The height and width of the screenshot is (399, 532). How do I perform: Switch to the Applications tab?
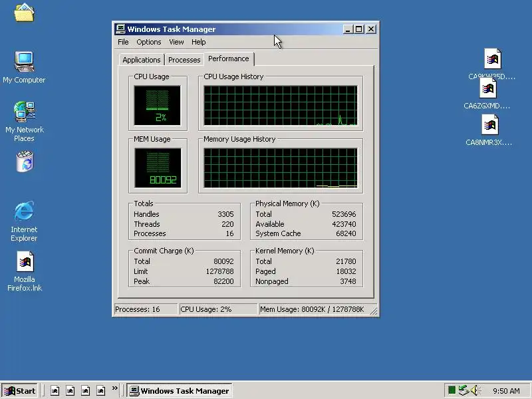tap(142, 60)
